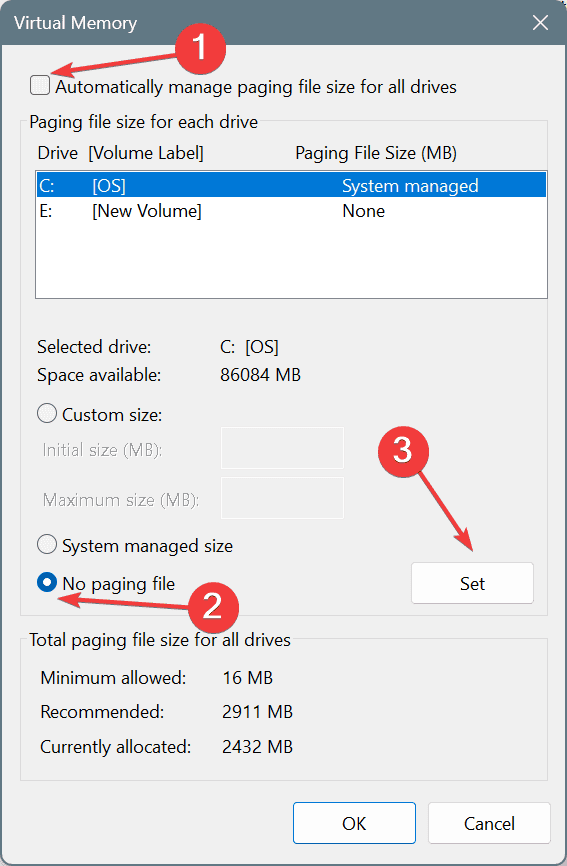Select drive C: [OS] row
This screenshot has height=866, width=567.
(292, 186)
